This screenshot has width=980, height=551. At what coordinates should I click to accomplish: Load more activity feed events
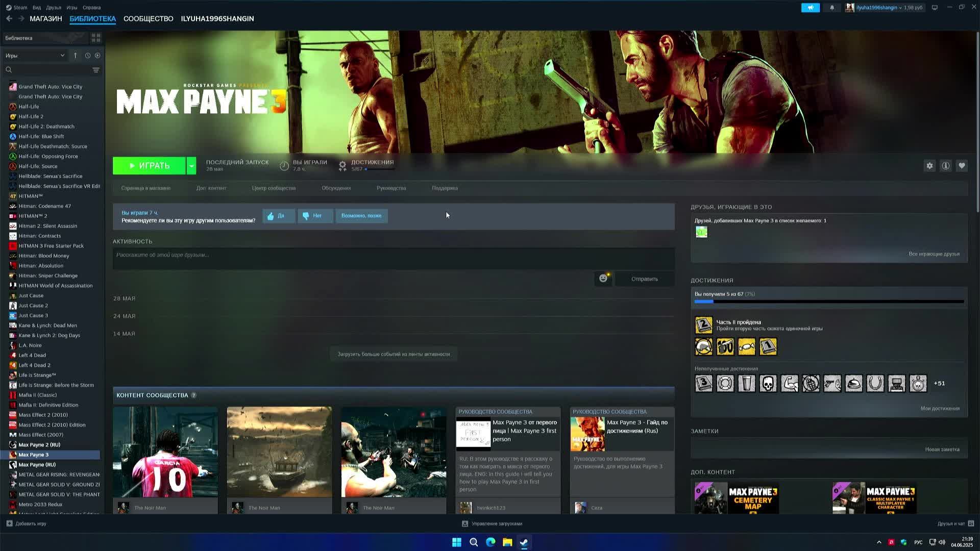394,354
